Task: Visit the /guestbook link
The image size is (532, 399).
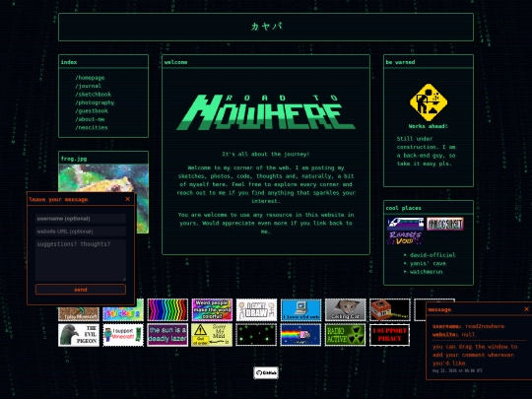Action: click(x=92, y=111)
